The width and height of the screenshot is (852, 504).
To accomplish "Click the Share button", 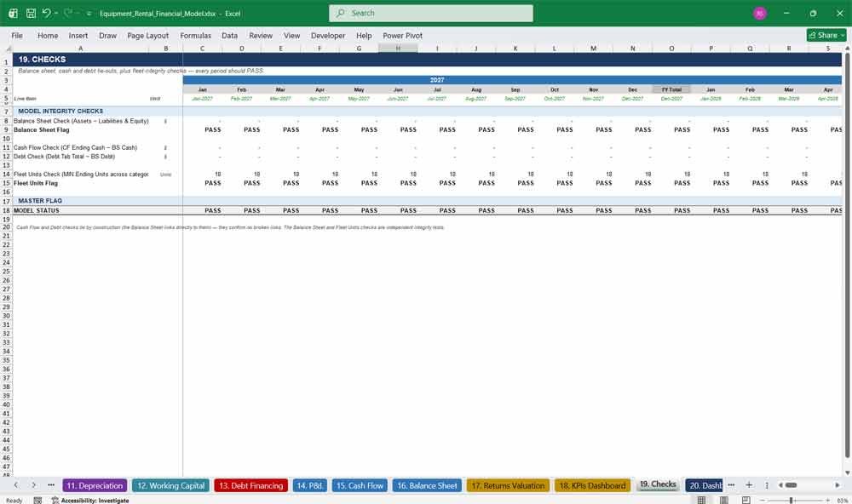I will [826, 35].
